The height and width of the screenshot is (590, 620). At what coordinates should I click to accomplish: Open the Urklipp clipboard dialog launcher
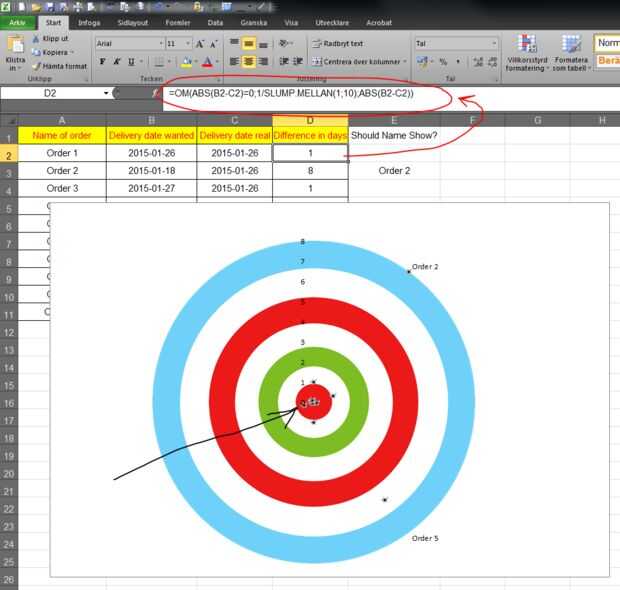(86, 79)
